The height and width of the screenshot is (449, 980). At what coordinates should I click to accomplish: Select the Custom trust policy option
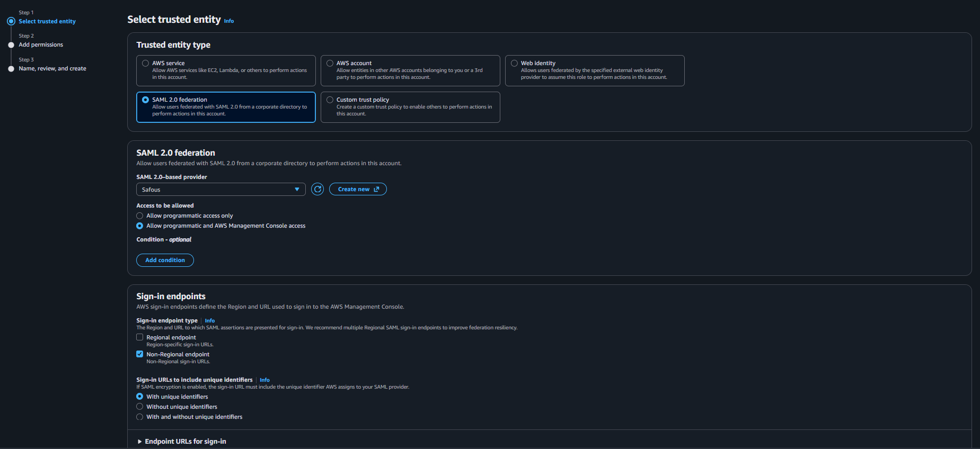coord(330,100)
